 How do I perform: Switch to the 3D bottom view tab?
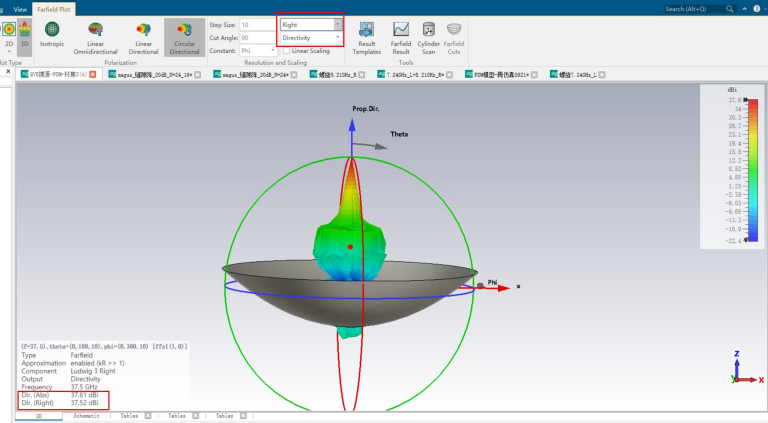pos(39,416)
